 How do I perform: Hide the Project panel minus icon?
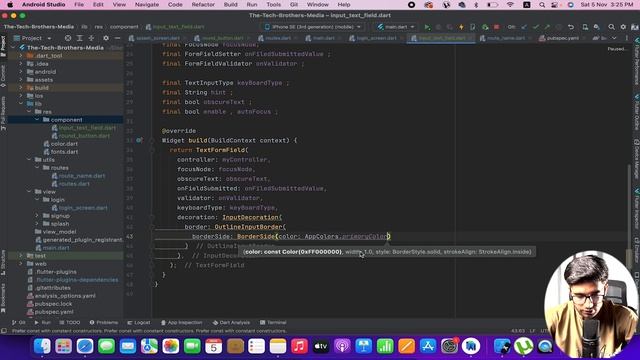[x=117, y=38]
